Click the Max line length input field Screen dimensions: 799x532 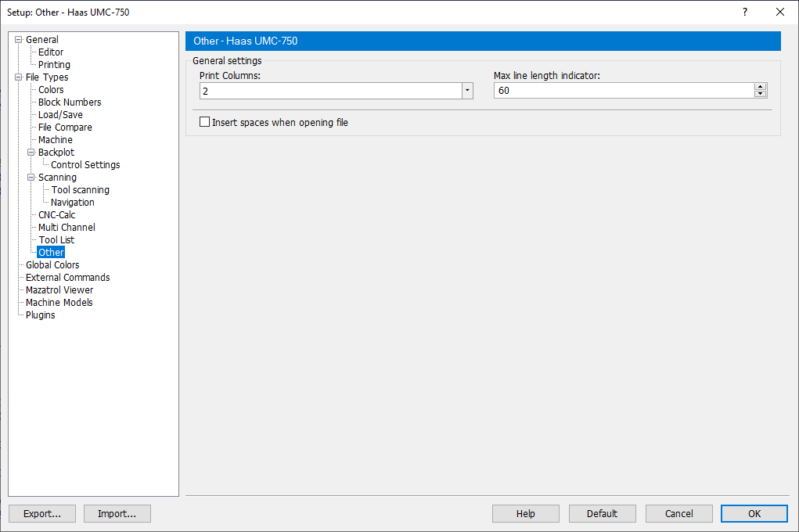(x=624, y=91)
